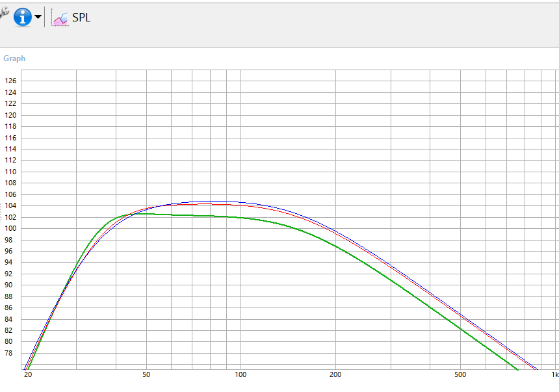Click the SPL chart icon
Viewport: 559px width, 392px height.
click(x=60, y=18)
